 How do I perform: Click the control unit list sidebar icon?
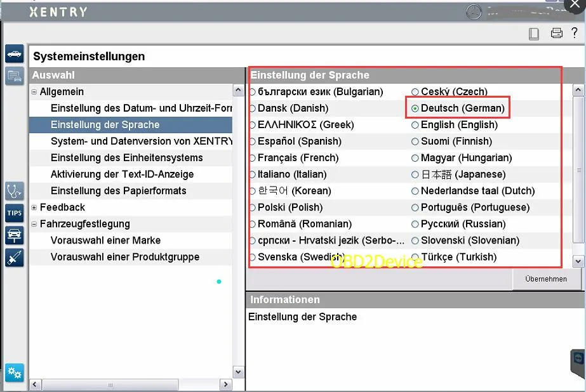coord(15,76)
